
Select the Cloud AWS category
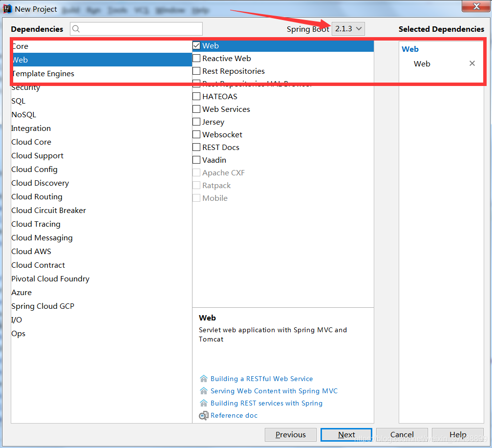point(101,251)
